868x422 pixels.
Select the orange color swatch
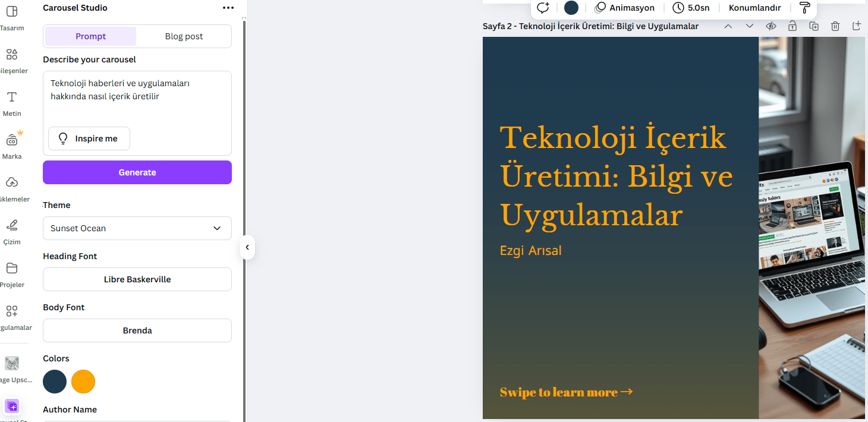(x=83, y=382)
